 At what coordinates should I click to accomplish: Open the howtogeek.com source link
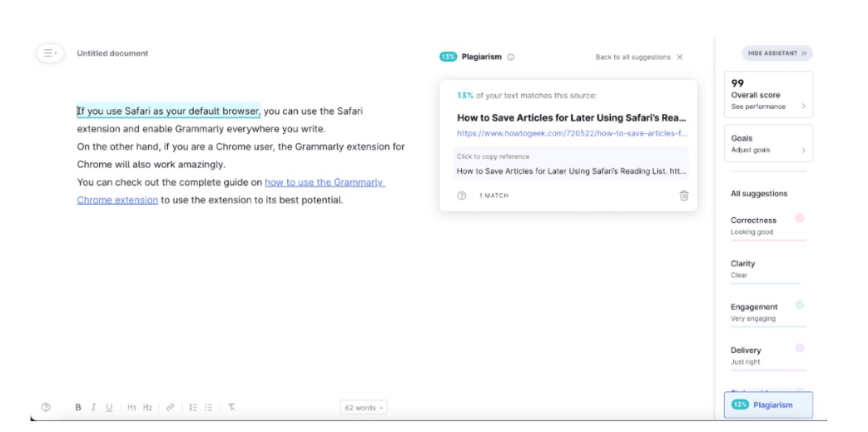pyautogui.click(x=571, y=133)
